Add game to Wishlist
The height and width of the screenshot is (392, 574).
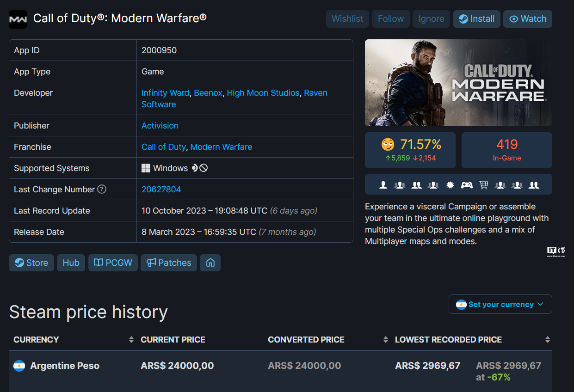[x=347, y=19]
